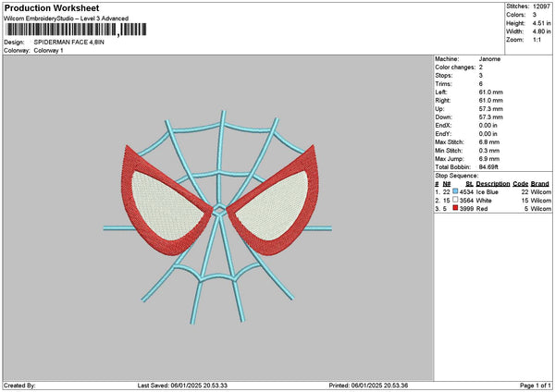Select the Max Jump value '6.9 mm'
The width and height of the screenshot is (555, 392).
pyautogui.click(x=488, y=159)
